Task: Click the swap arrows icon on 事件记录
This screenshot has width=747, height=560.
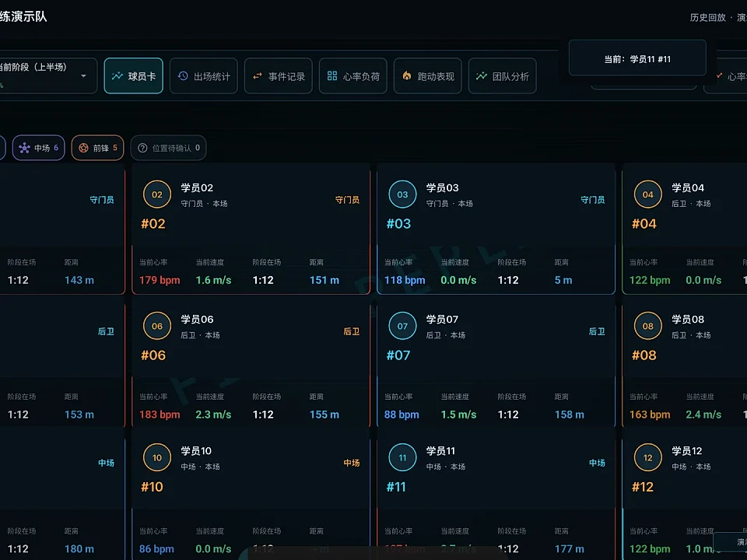Action: pos(258,76)
